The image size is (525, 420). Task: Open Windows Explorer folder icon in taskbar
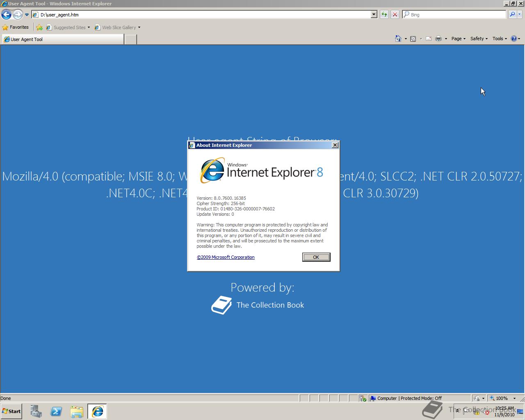pyautogui.click(x=77, y=411)
